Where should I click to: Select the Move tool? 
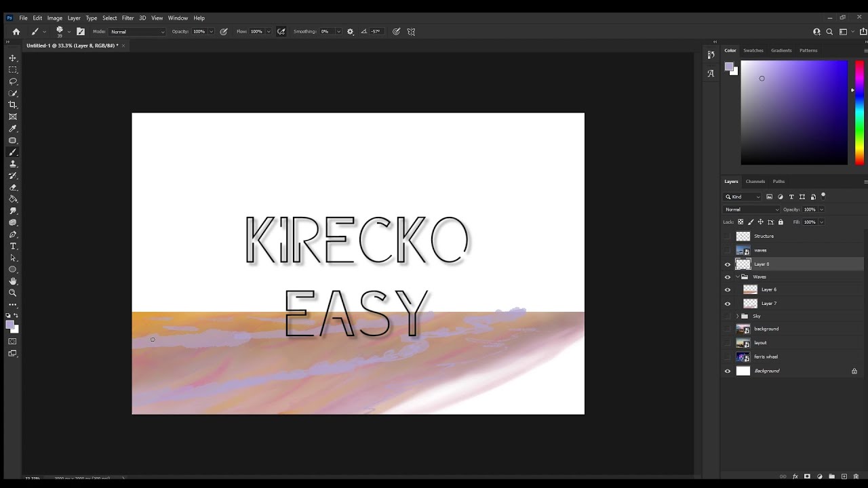(x=13, y=58)
